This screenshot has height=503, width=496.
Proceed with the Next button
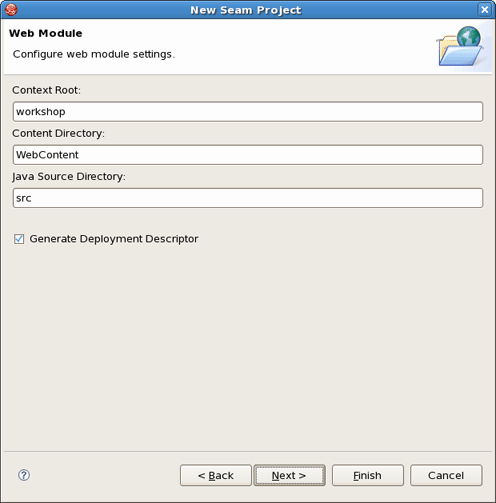[289, 475]
